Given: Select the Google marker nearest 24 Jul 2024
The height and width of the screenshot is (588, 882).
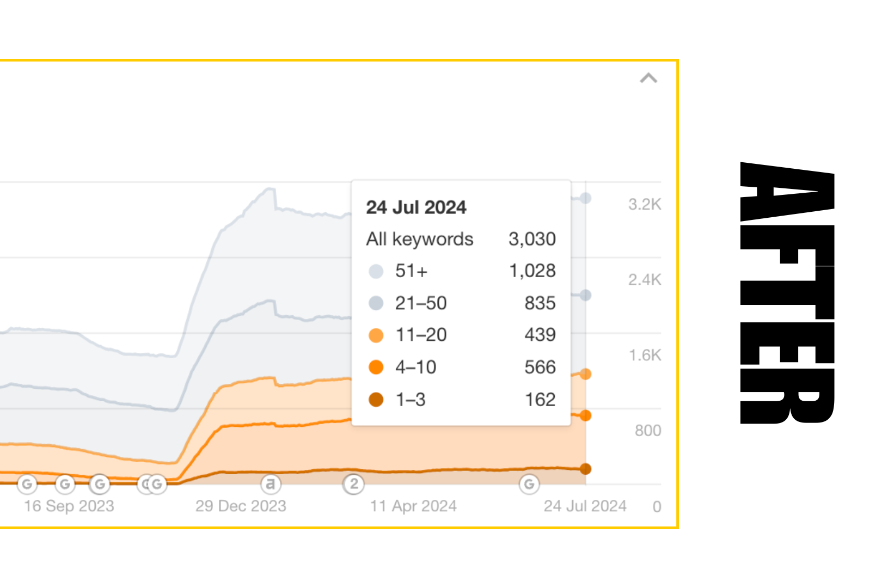Looking at the screenshot, I should pyautogui.click(x=529, y=483).
